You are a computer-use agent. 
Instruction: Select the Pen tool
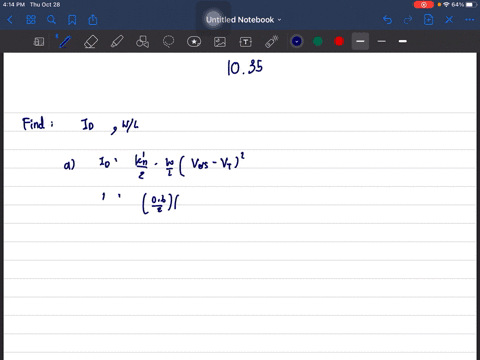click(x=64, y=42)
